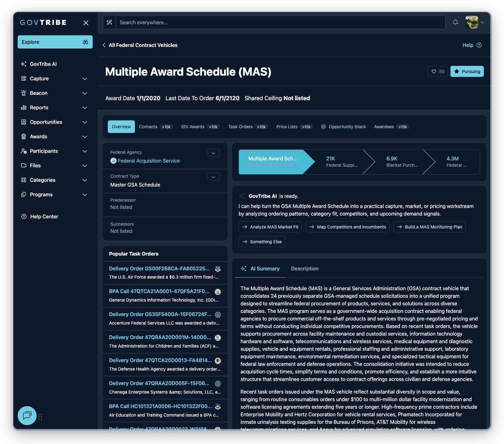Viewport: 504px width, 444px height.
Task: Open Delivery Order 47QRAA20D001M link
Action: click(x=160, y=337)
